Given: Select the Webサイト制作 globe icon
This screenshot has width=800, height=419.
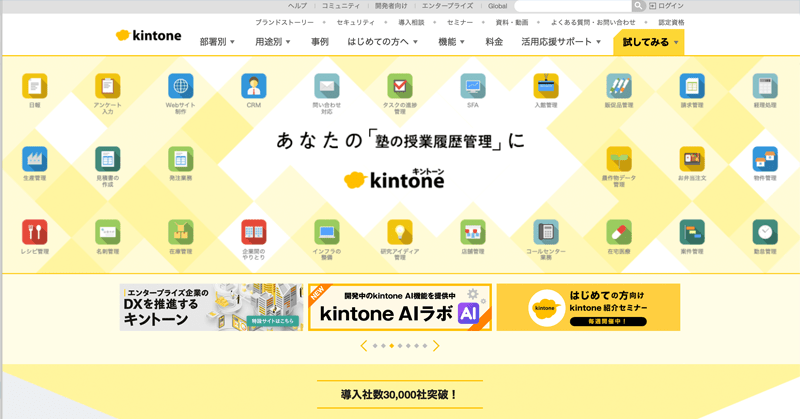Looking at the screenshot, I should [181, 86].
